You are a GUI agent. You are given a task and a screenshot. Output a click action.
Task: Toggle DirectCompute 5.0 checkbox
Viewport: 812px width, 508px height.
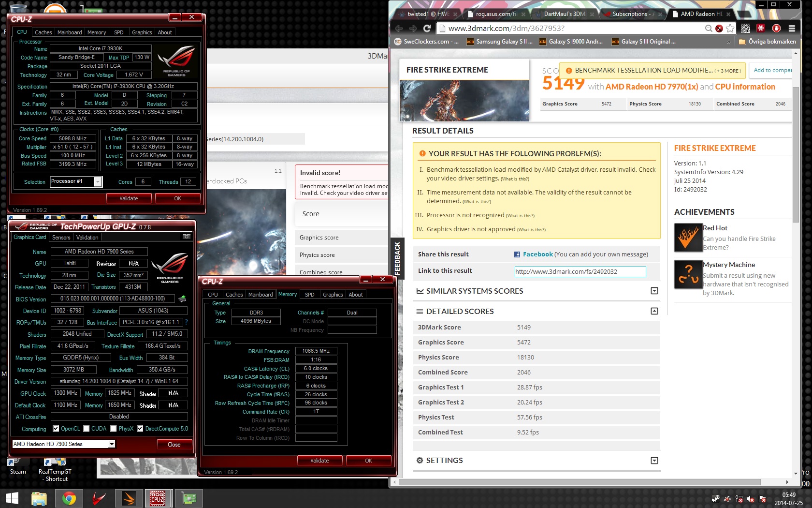pos(140,429)
